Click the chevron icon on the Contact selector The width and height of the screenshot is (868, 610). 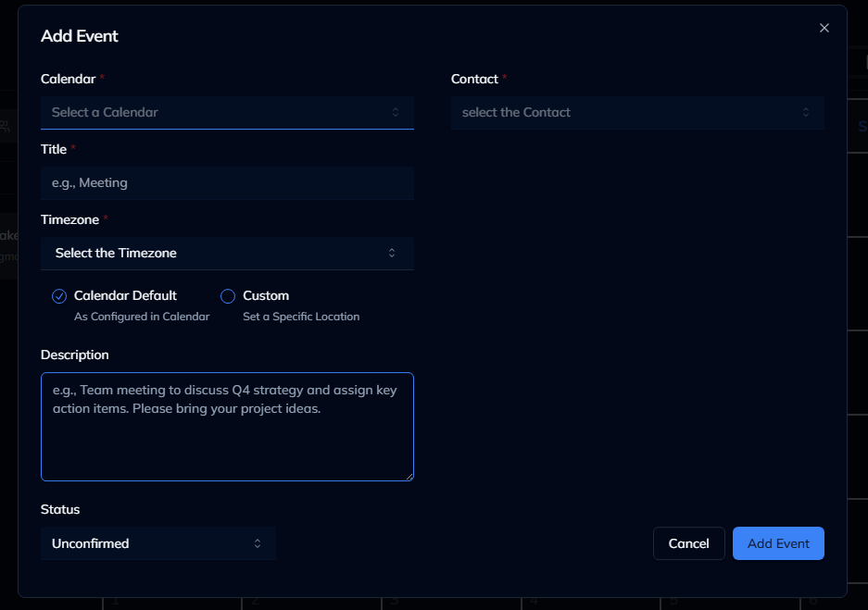(806, 112)
